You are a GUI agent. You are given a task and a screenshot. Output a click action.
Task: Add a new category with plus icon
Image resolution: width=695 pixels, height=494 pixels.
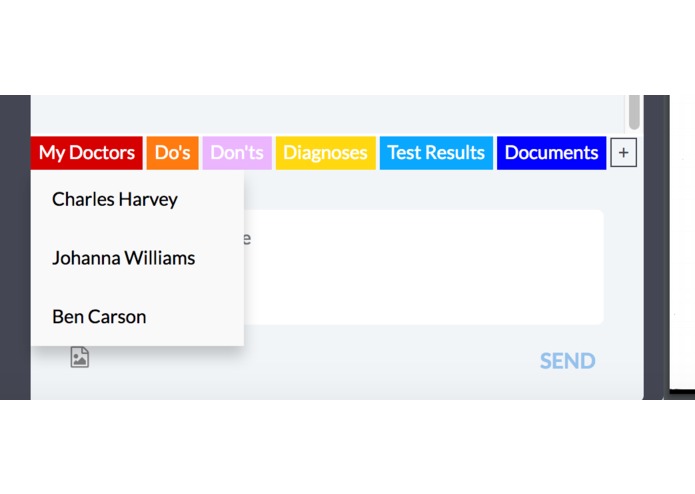(x=624, y=152)
